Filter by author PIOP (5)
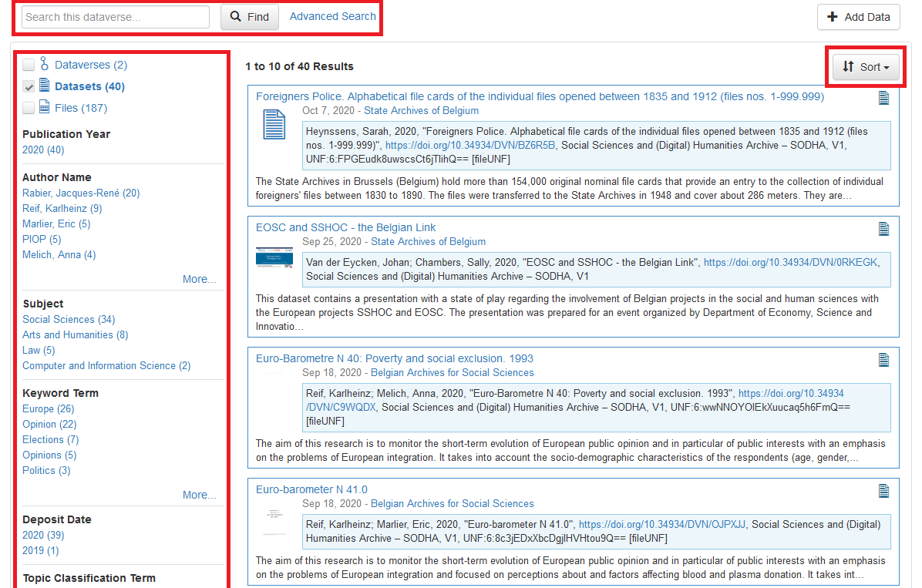This screenshot has height=588, width=922. pyautogui.click(x=42, y=240)
